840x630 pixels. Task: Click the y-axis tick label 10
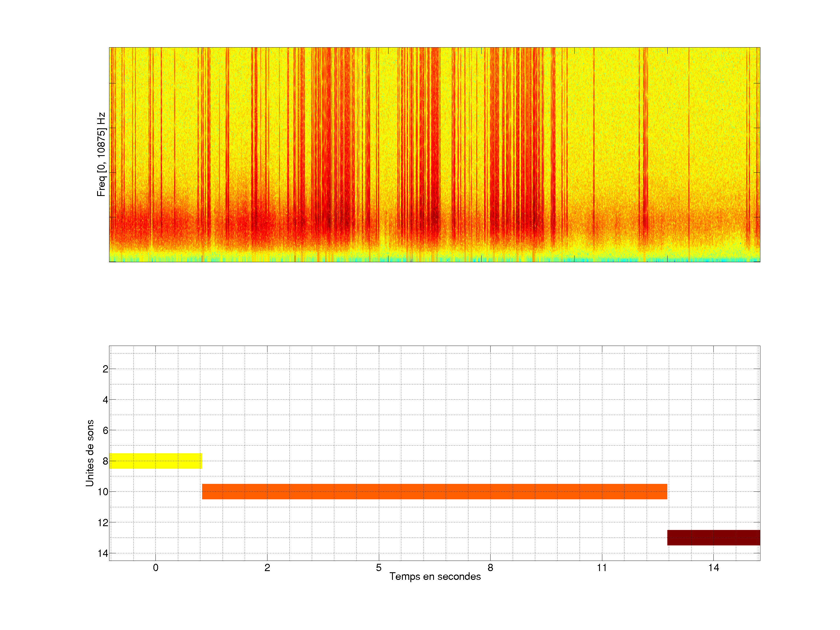[x=103, y=492]
